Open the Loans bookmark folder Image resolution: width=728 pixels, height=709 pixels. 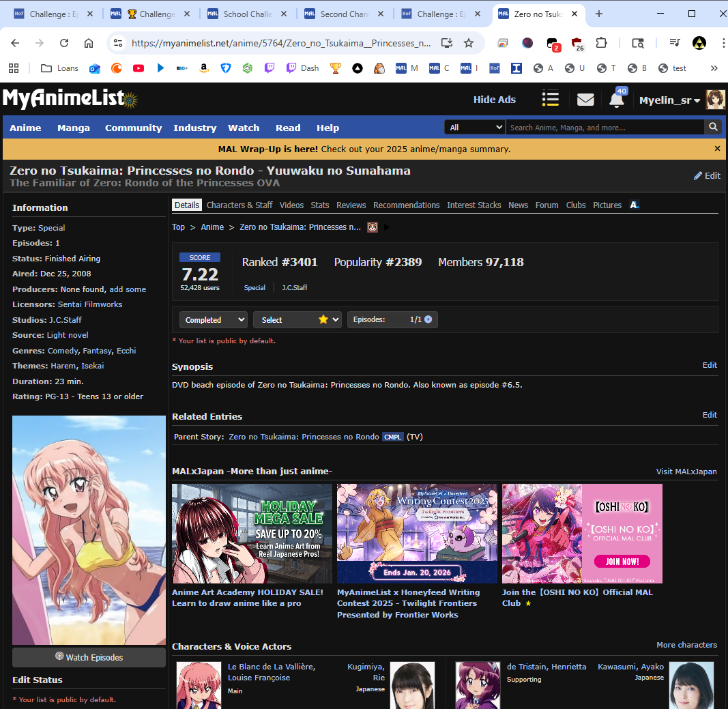pyautogui.click(x=59, y=68)
